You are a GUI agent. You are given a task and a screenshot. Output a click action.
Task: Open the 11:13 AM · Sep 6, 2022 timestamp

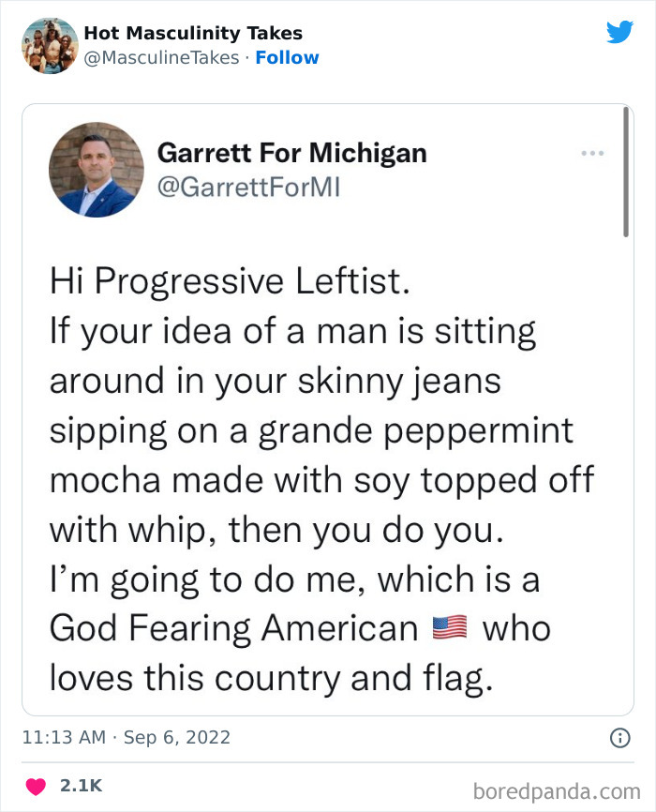(x=126, y=739)
